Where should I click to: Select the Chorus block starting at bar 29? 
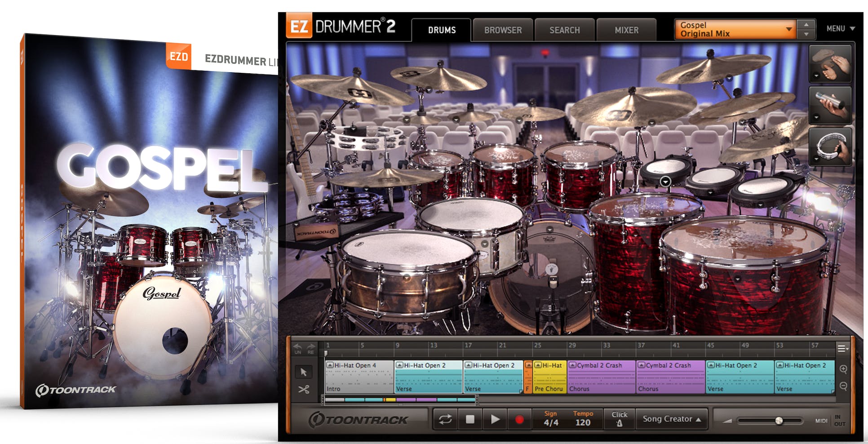(602, 377)
